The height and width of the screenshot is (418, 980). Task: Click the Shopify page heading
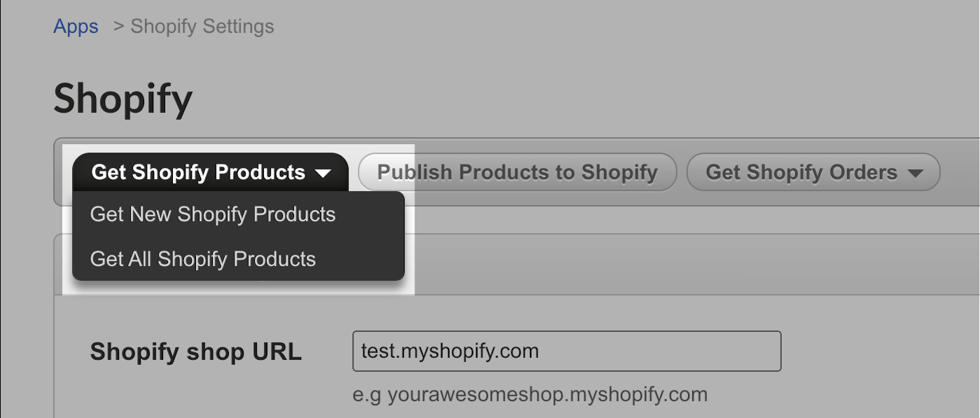pyautogui.click(x=122, y=99)
